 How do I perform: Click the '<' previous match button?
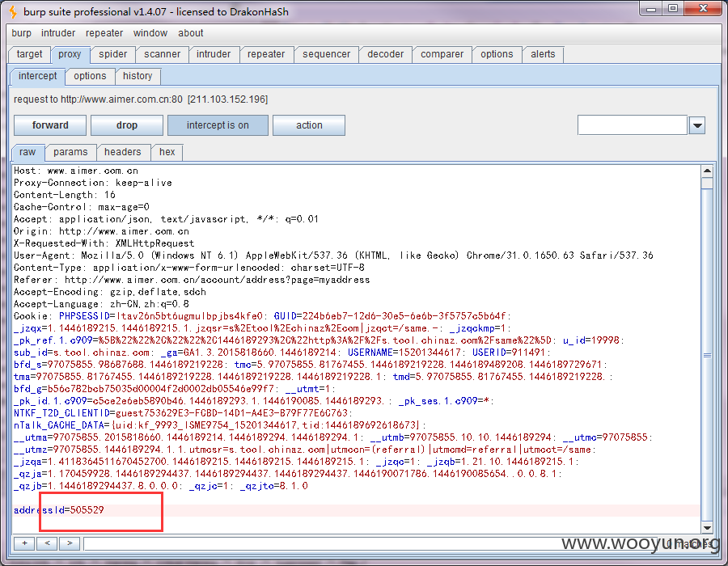tap(48, 543)
